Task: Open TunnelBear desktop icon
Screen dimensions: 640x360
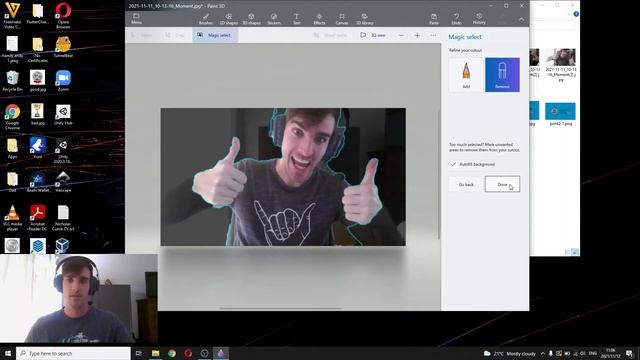Action: coord(63,47)
